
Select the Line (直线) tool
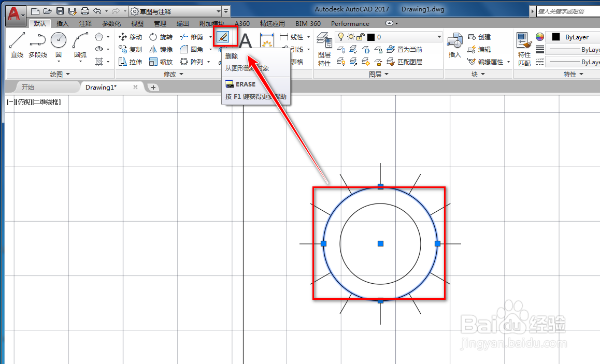click(x=17, y=45)
